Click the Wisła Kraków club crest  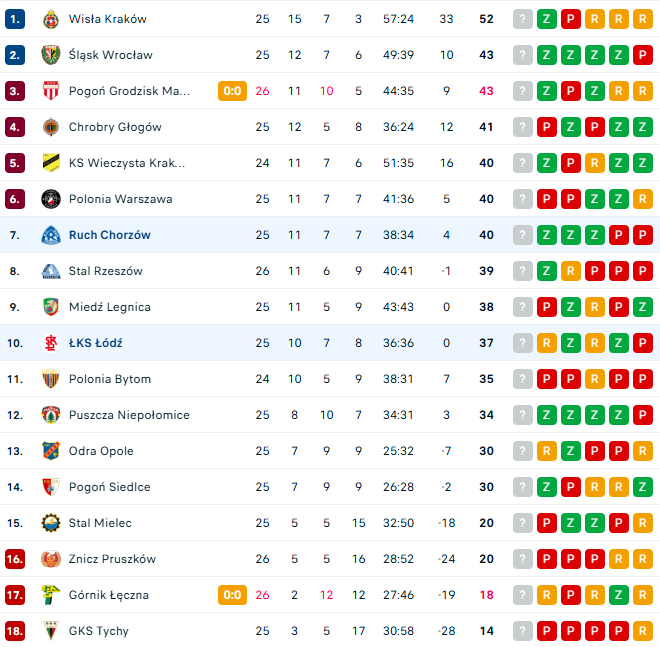point(50,19)
